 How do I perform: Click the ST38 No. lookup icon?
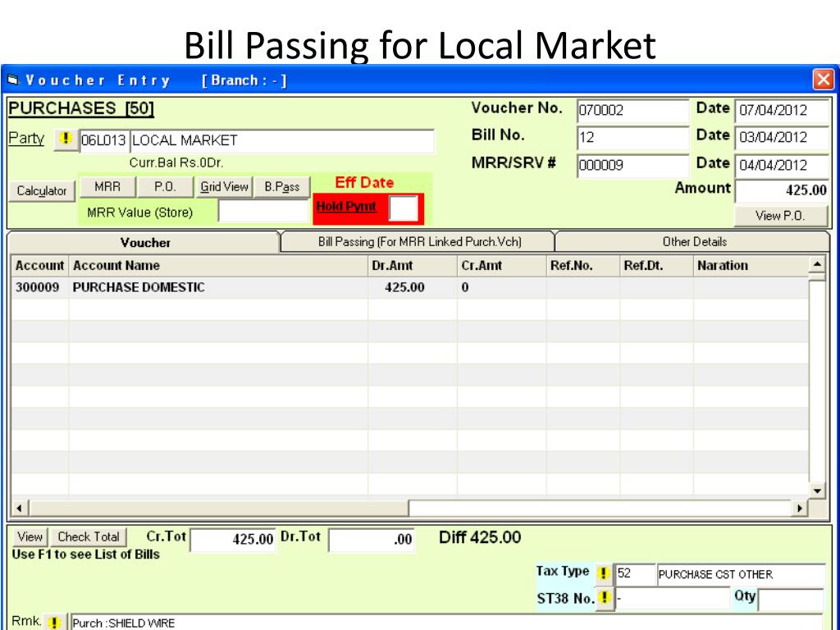tap(605, 597)
